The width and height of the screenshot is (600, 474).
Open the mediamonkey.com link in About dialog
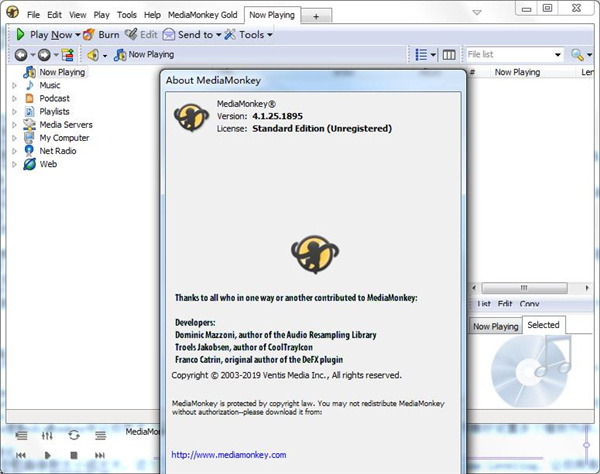coord(229,455)
